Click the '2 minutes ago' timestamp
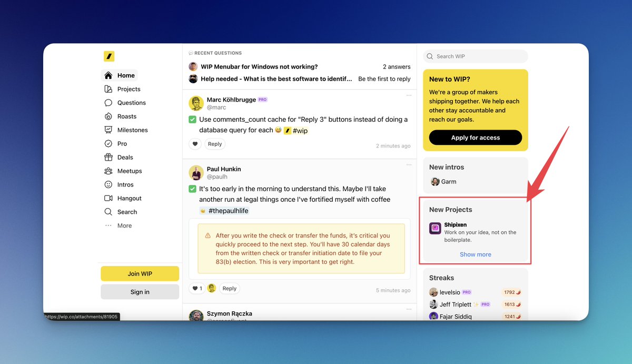The height and width of the screenshot is (364, 632). [393, 146]
